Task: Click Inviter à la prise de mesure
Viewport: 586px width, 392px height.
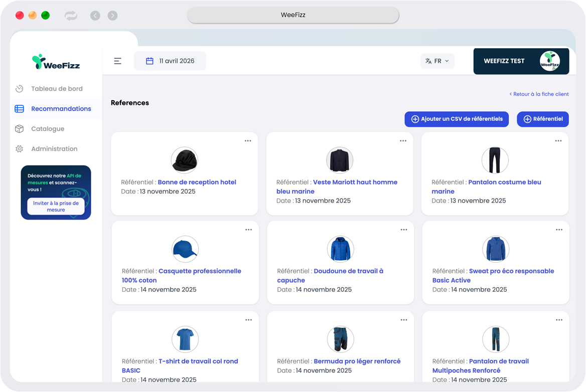Action: [56, 206]
